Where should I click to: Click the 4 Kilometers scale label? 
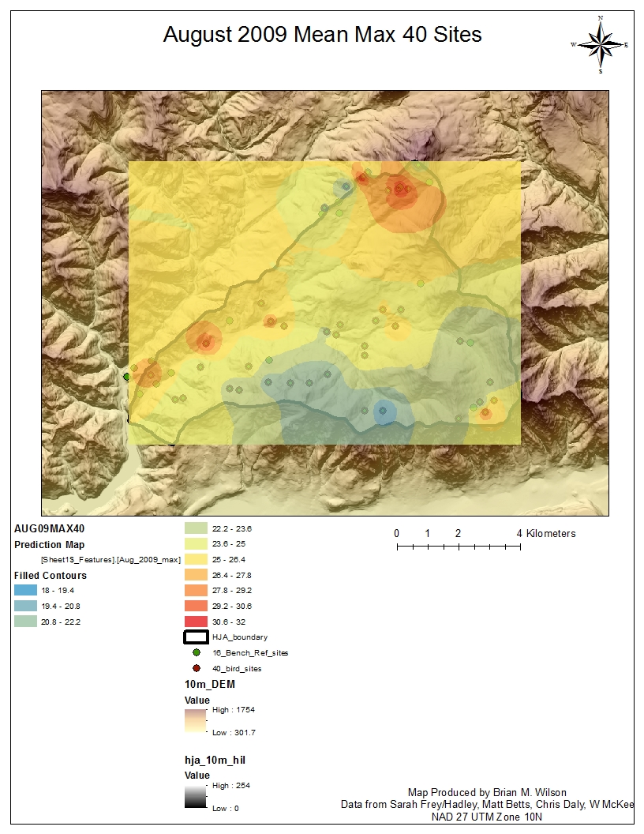pyautogui.click(x=546, y=533)
